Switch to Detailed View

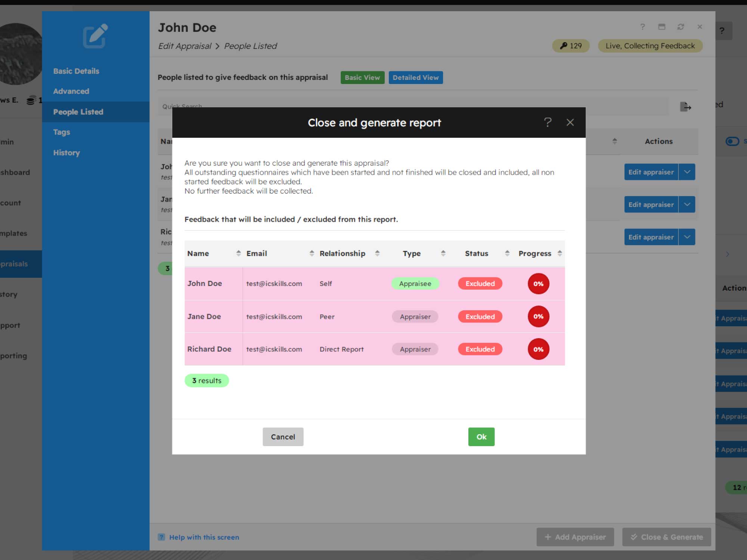pos(415,78)
